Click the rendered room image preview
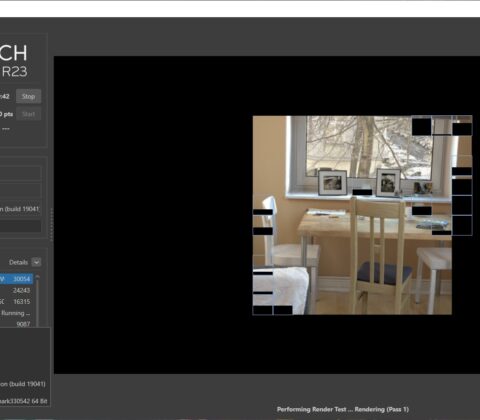The image size is (480, 420). pyautogui.click(x=362, y=215)
